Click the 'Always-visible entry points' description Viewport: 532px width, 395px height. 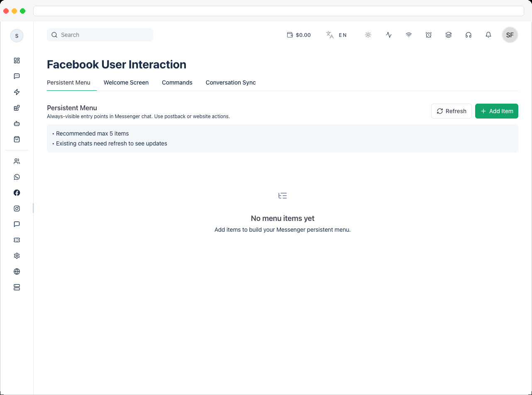pos(138,116)
